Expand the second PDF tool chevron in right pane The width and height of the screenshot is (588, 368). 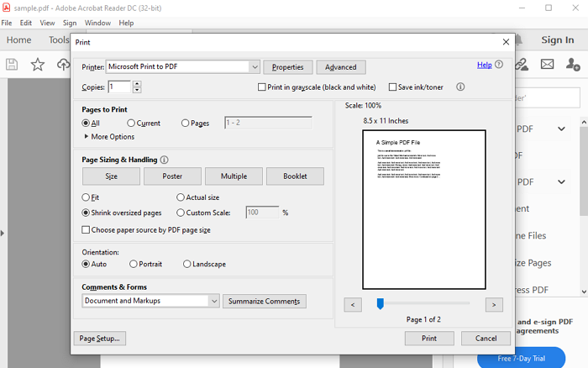[x=561, y=182]
